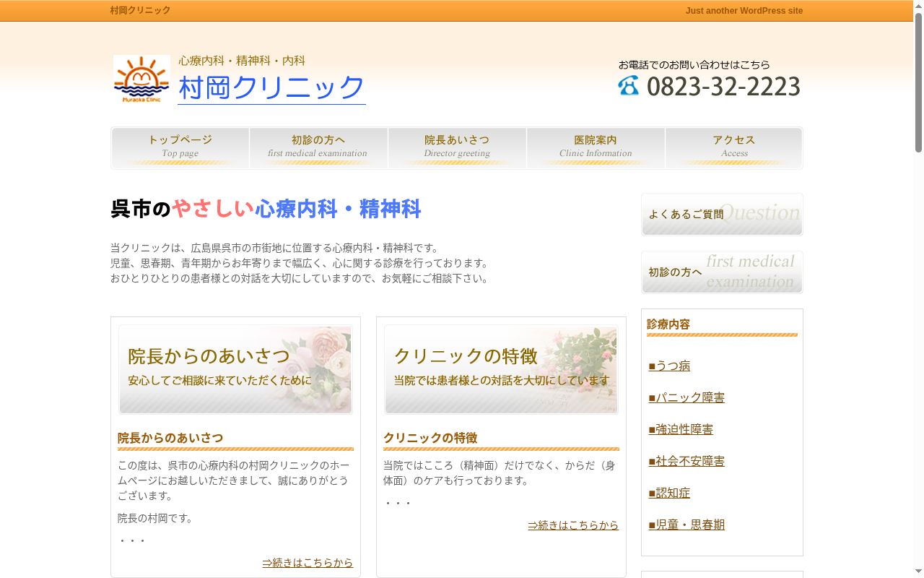Click the 院長からのあいさつ banner image
Viewport: 924px width, 578px height.
coord(235,369)
